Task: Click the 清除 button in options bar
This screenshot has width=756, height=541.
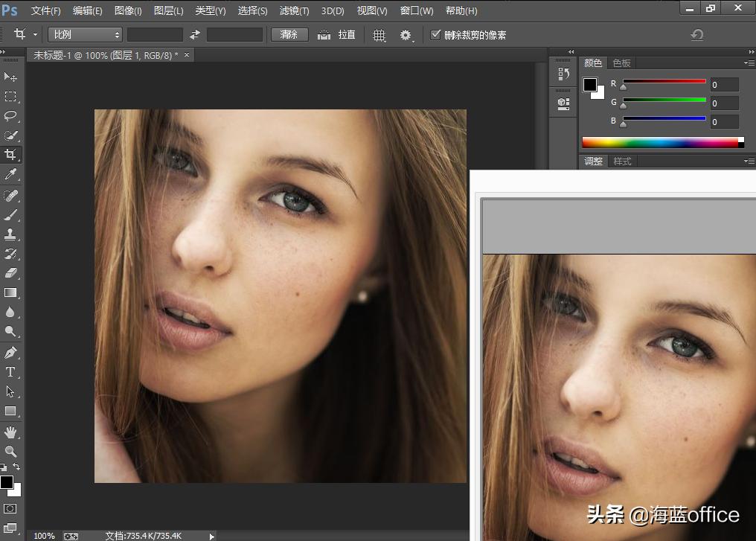Action: 289,34
